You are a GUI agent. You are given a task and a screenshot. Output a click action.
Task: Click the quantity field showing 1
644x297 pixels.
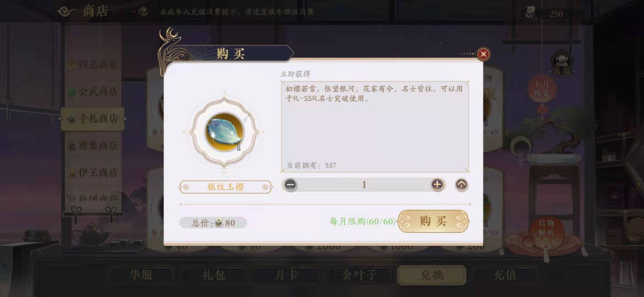click(364, 185)
